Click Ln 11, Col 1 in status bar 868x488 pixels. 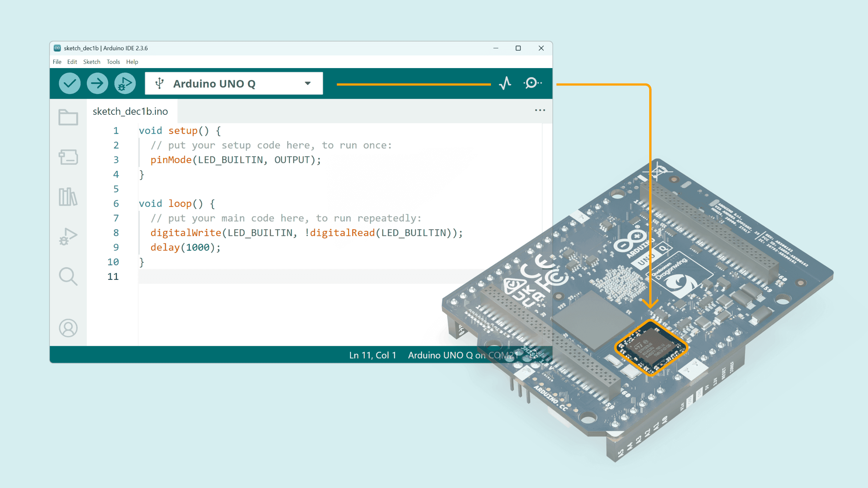pos(372,355)
